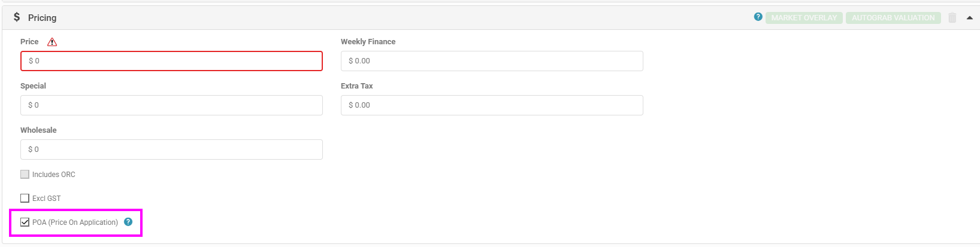The height and width of the screenshot is (247, 980).
Task: Select the Special price input
Action: point(171,105)
